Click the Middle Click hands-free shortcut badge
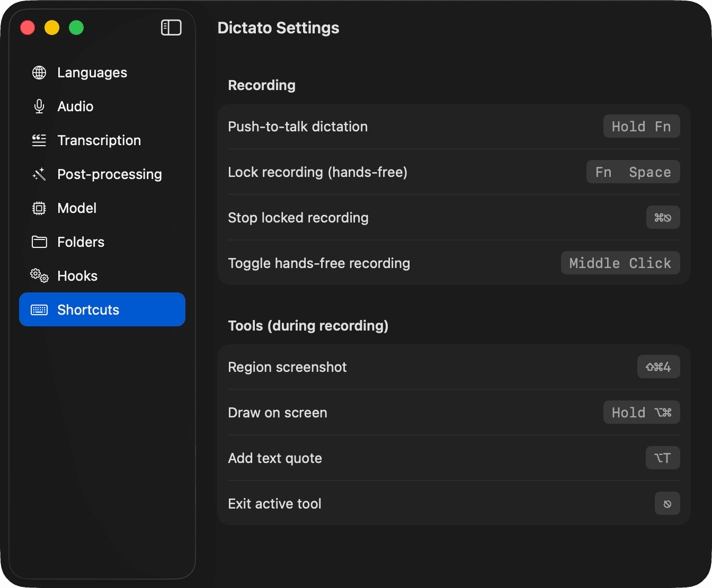This screenshot has width=712, height=588. (620, 263)
